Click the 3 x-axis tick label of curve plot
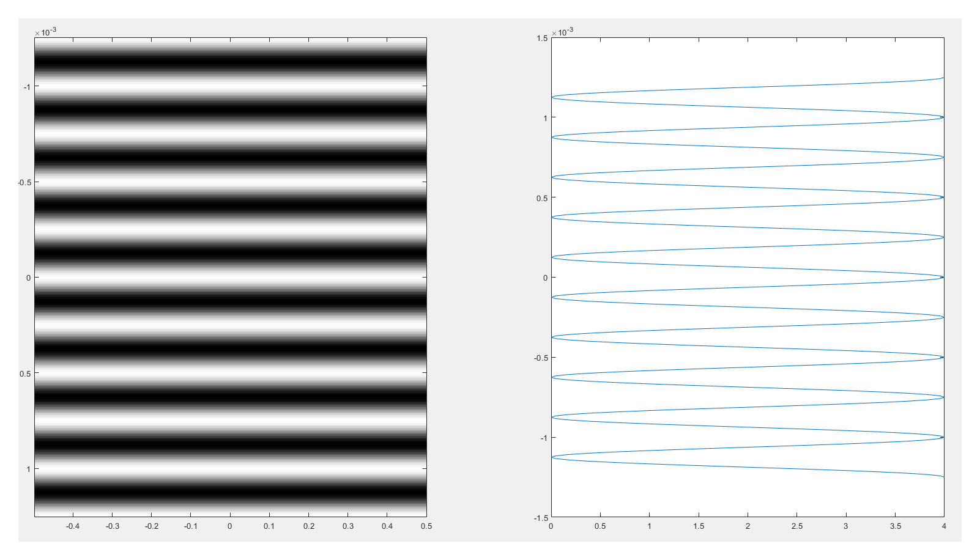This screenshot has height=560, width=980. 846,526
